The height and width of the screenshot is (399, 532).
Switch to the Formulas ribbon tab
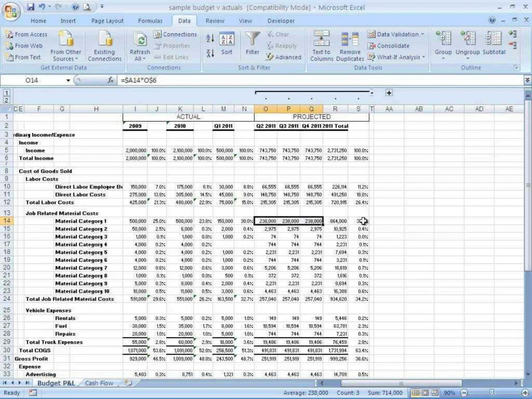pos(151,21)
